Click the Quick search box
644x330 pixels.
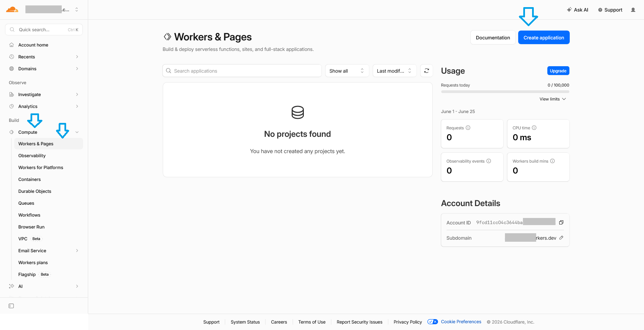(x=44, y=30)
